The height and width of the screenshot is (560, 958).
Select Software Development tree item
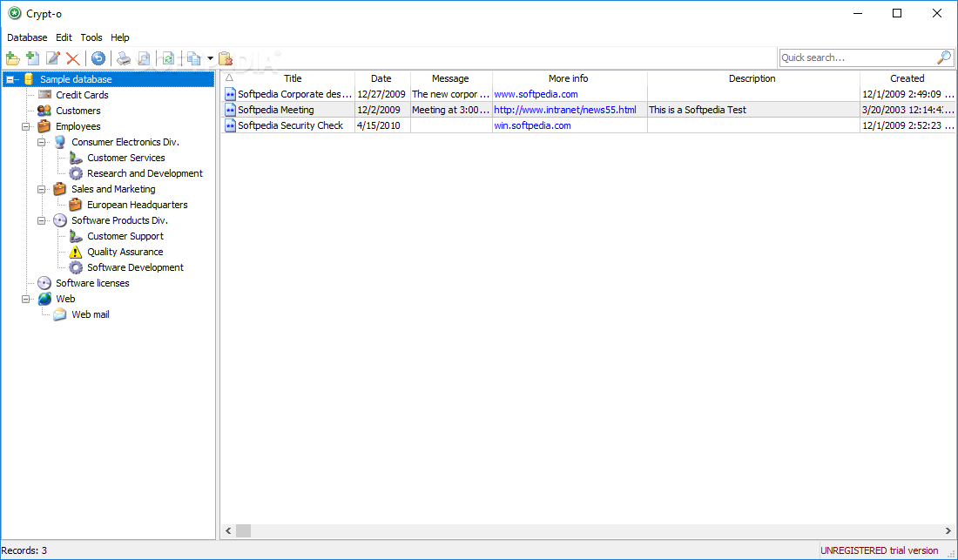point(136,267)
